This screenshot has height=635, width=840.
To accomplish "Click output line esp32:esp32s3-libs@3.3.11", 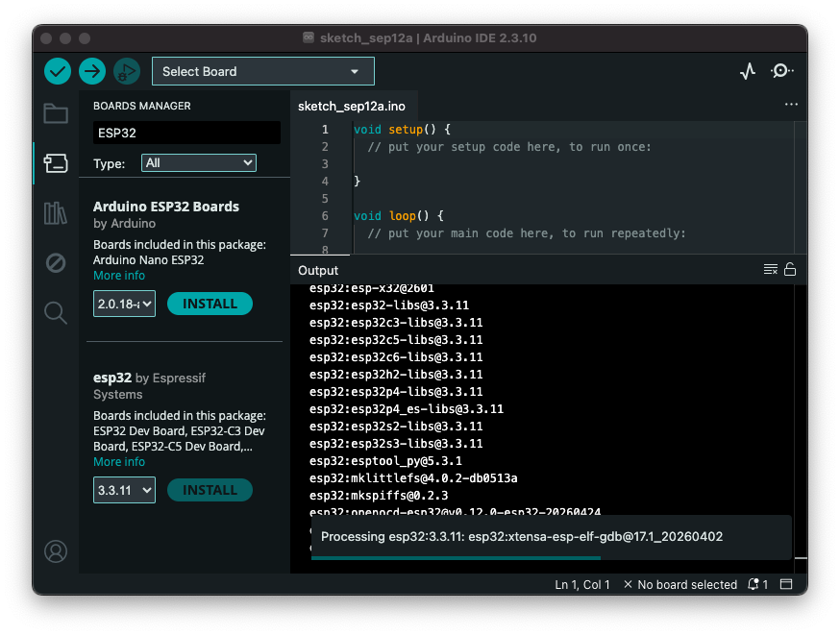I will click(396, 443).
